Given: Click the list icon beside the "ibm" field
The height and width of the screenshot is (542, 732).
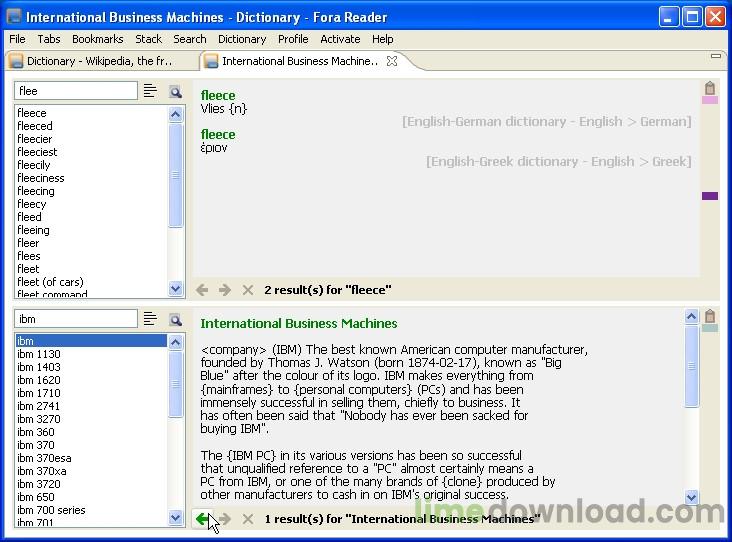Looking at the screenshot, I should [150, 320].
